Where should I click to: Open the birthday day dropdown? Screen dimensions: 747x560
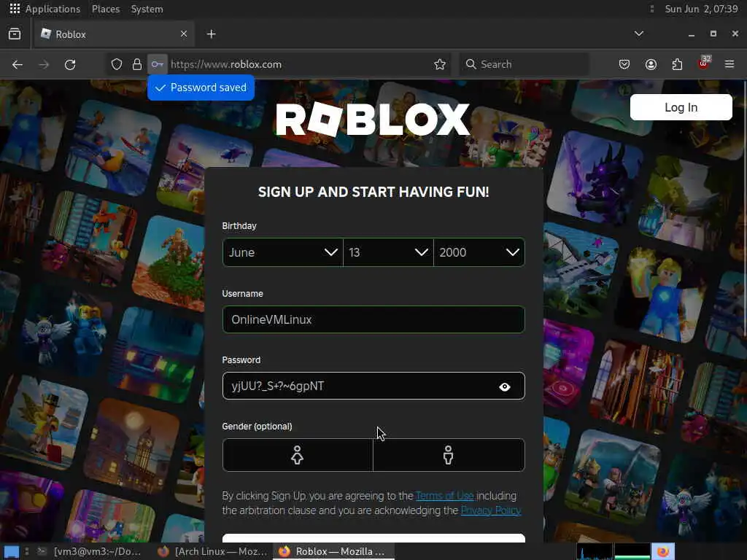pyautogui.click(x=388, y=252)
